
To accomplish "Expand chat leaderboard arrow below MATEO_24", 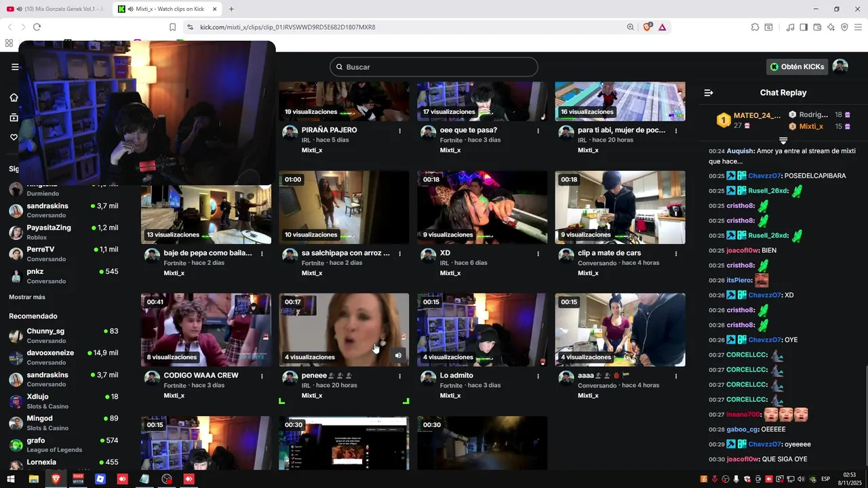I will coord(783,141).
